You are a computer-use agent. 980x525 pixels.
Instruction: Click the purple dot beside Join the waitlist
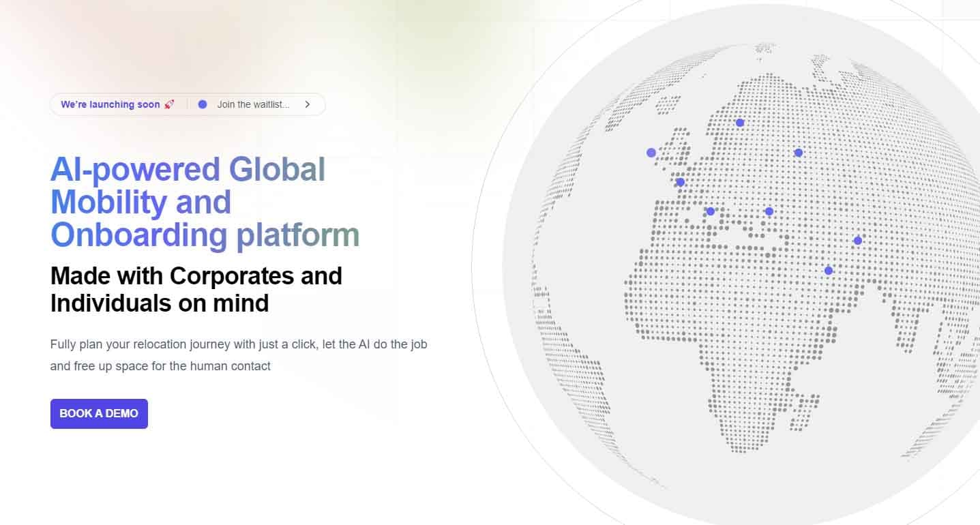[x=203, y=104]
